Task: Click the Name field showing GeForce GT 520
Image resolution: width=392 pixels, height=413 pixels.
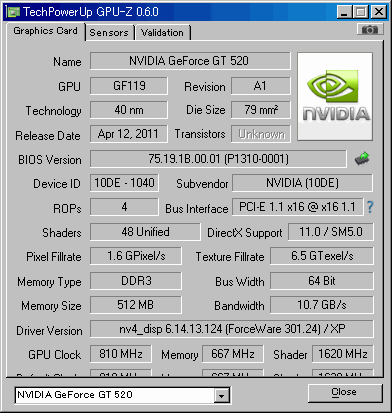Action: tap(190, 61)
